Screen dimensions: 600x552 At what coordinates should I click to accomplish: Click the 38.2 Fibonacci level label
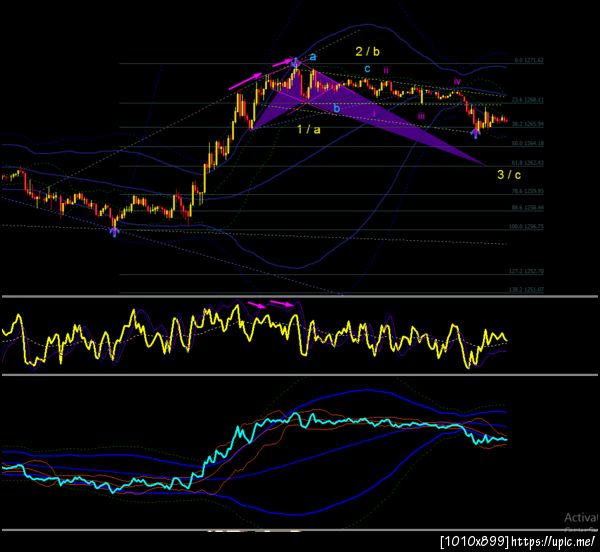[x=528, y=124]
